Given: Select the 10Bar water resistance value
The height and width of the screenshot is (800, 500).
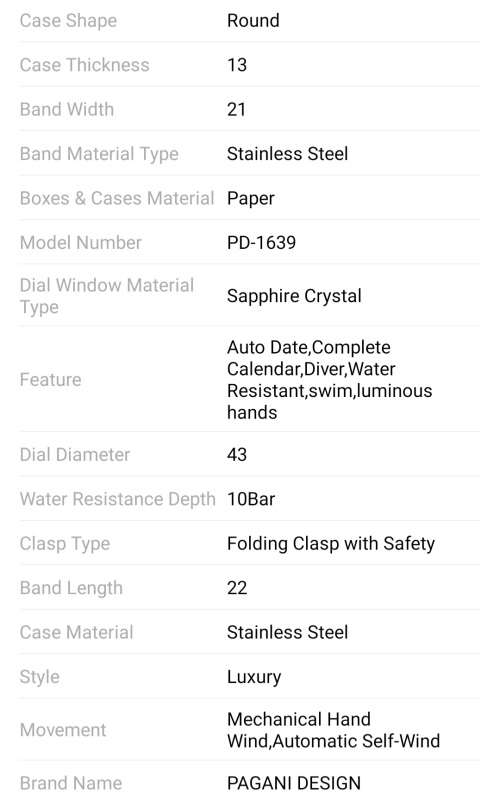Looking at the screenshot, I should click(251, 499).
